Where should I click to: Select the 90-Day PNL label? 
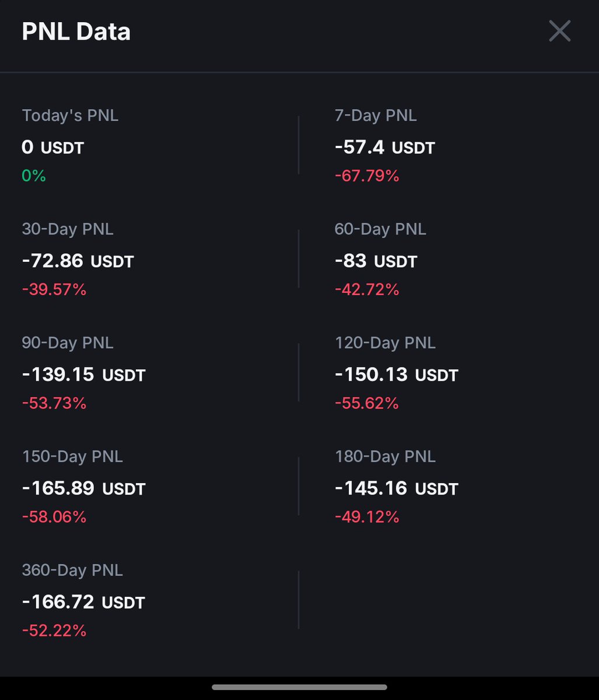(68, 343)
